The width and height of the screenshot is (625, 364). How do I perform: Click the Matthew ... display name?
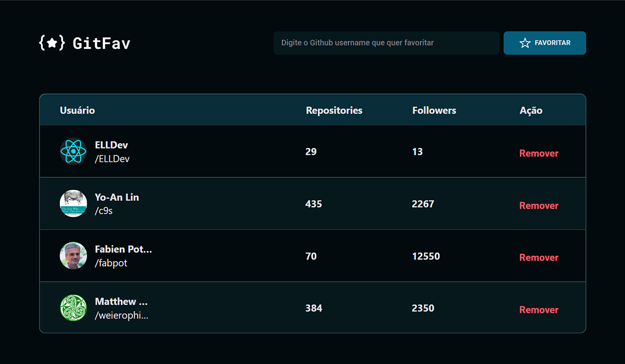121,302
